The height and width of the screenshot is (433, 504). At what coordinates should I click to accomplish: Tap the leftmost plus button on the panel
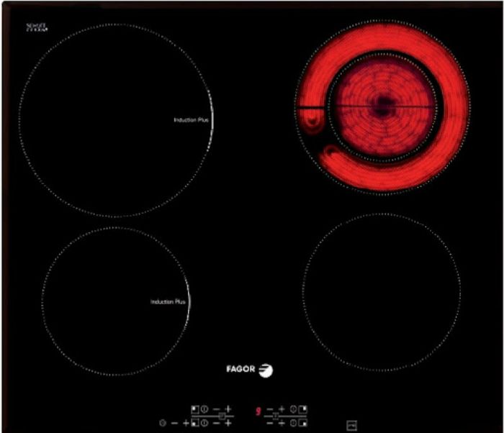coord(185,423)
